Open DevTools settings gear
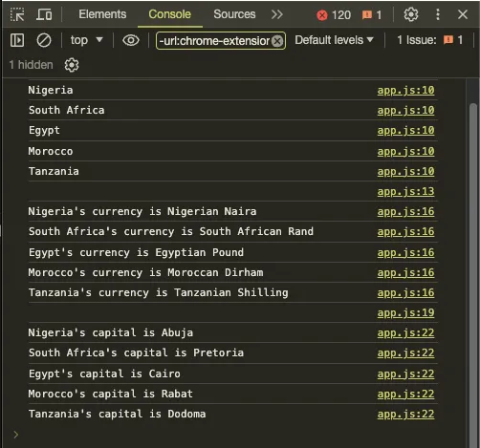This screenshot has height=448, width=480. (x=411, y=14)
